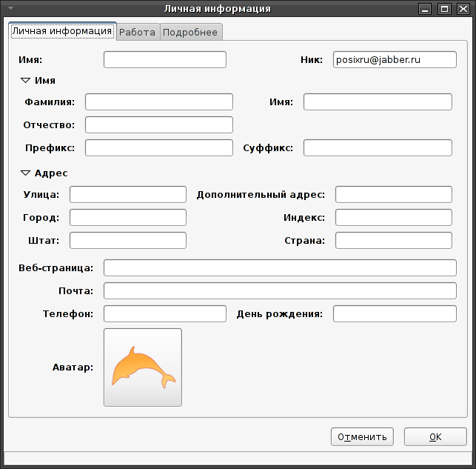This screenshot has height=469, width=476.
Task: Minimize the Личная информация window
Action: coord(425,9)
